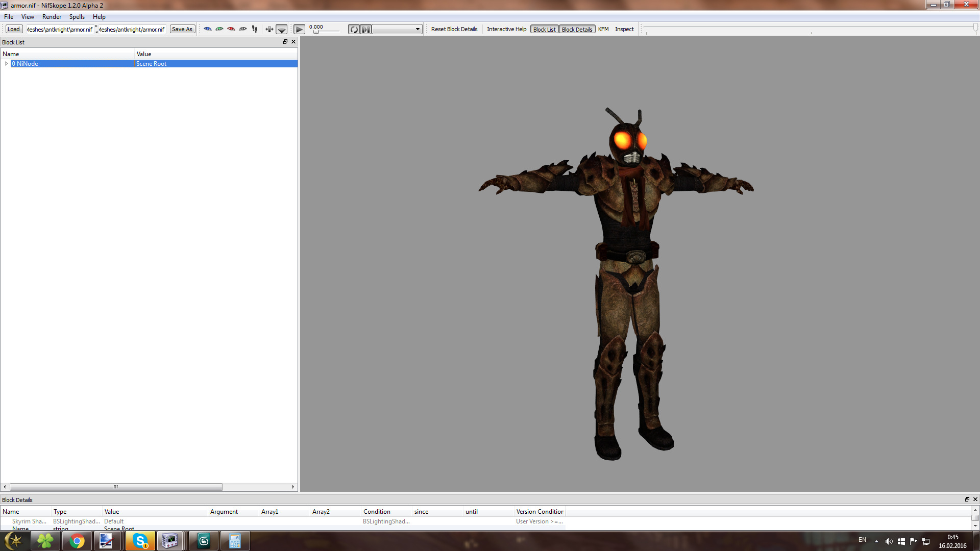Image resolution: width=980 pixels, height=551 pixels.
Task: Toggle the KFM panel
Action: click(603, 29)
